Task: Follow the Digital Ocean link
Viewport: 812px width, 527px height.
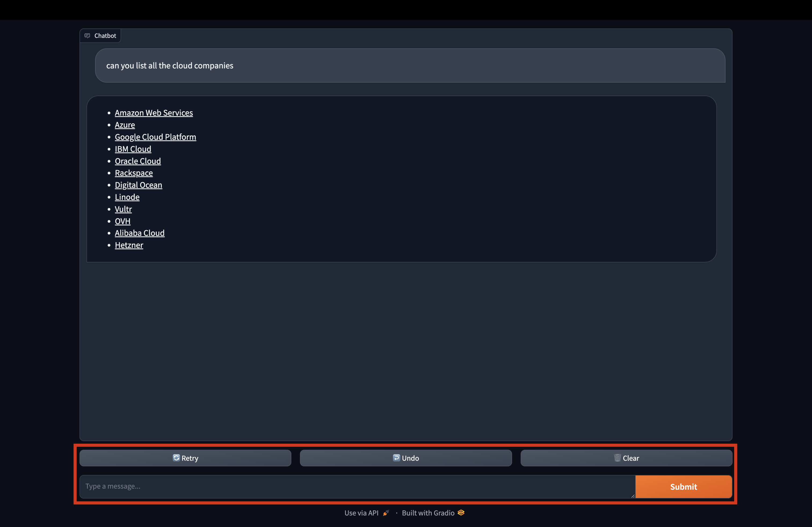Action: click(x=138, y=185)
